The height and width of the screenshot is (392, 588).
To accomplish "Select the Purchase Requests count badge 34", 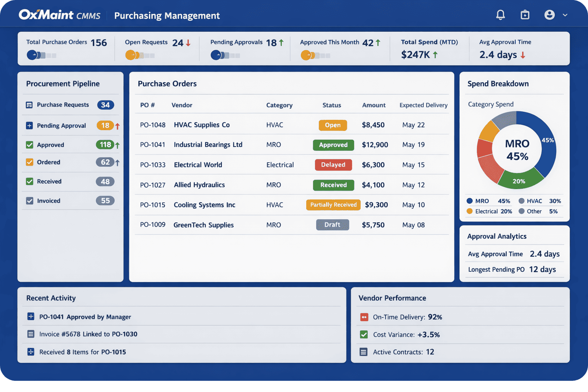I will pos(106,105).
